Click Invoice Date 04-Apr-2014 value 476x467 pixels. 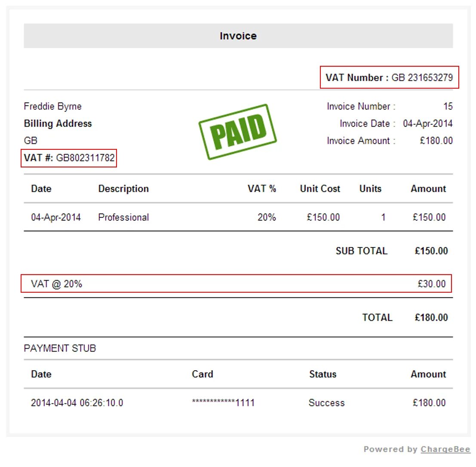click(x=428, y=124)
